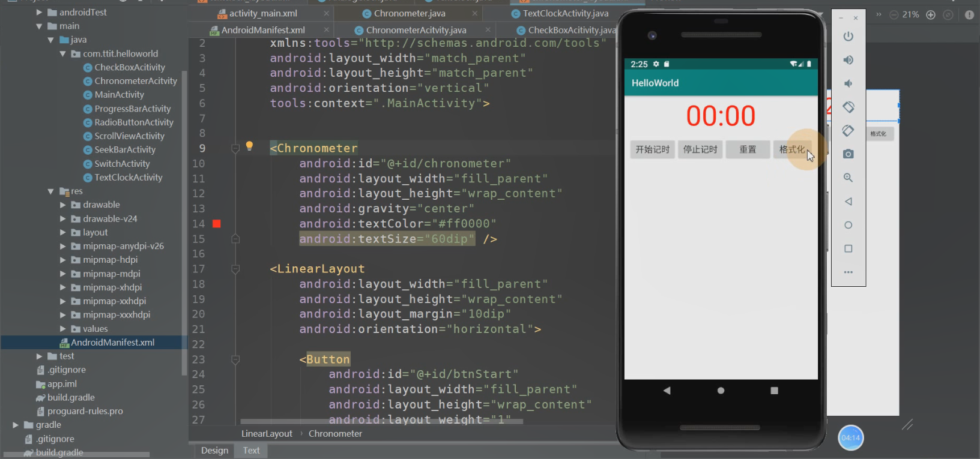
Task: Click emulator toolbar home circle
Action: [x=848, y=225]
